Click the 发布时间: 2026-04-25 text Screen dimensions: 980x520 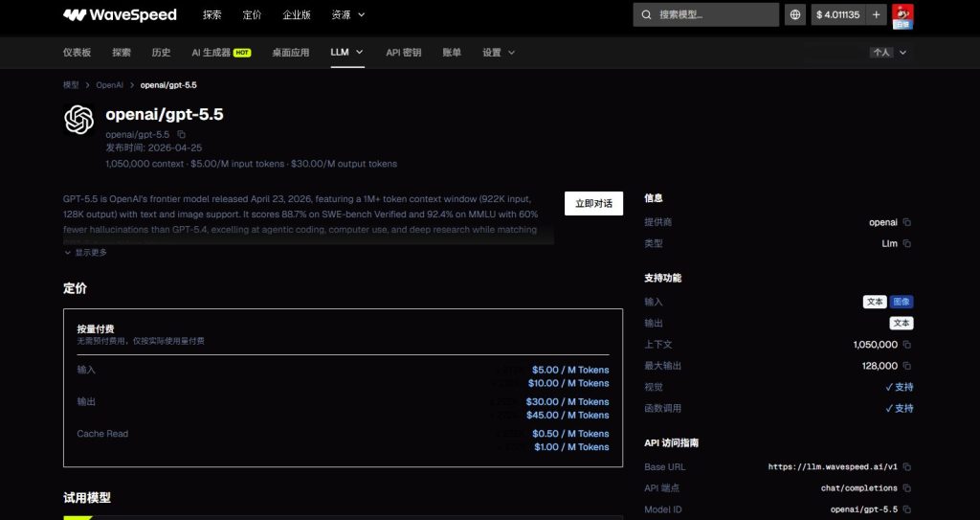pyautogui.click(x=154, y=148)
